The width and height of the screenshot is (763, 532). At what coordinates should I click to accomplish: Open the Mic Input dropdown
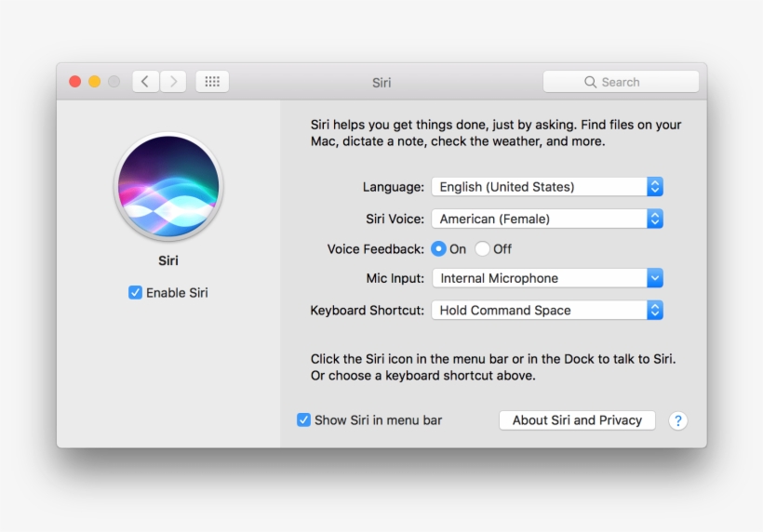click(x=547, y=278)
